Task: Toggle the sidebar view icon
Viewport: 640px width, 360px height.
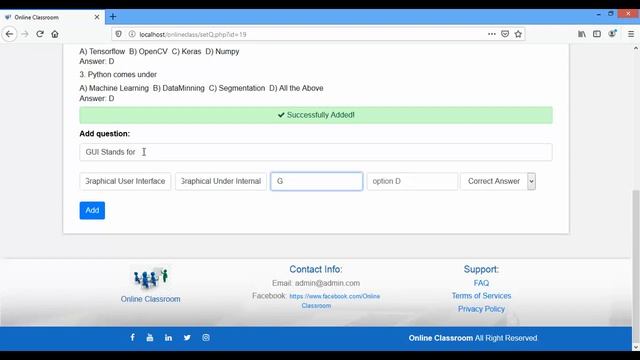Action: [x=597, y=34]
